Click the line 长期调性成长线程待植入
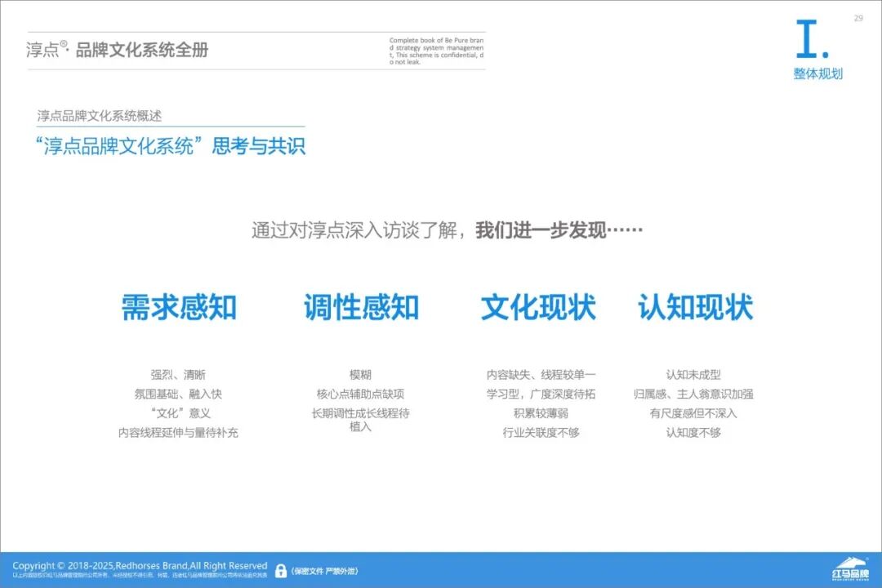 [361, 420]
